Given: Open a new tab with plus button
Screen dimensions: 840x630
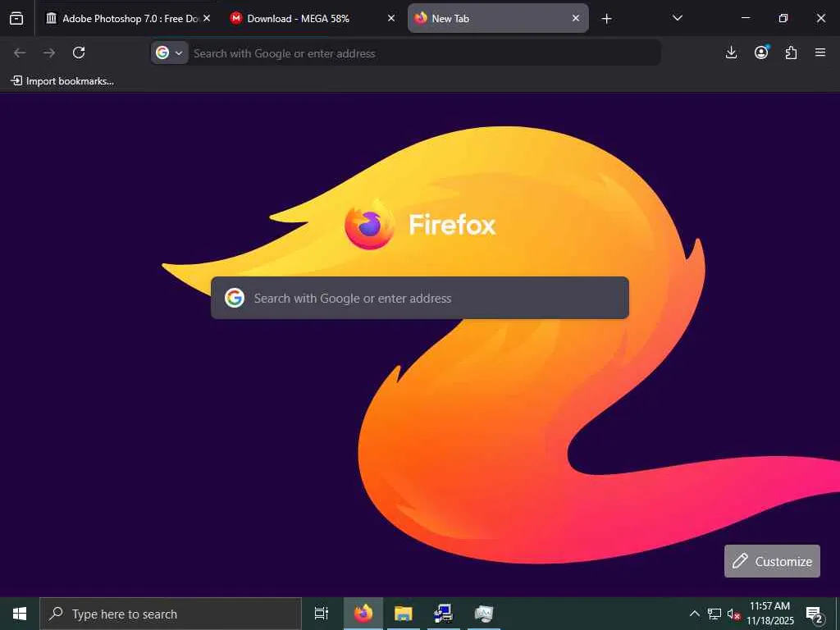Looking at the screenshot, I should [606, 19].
